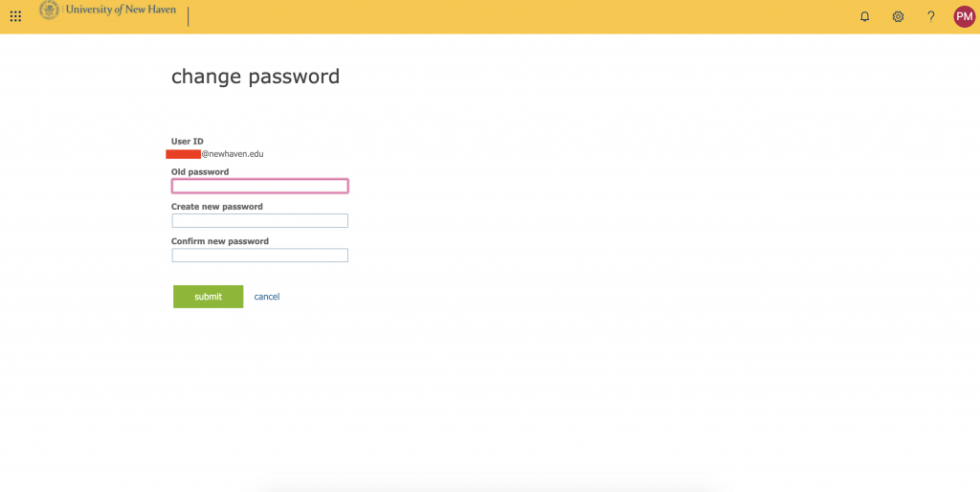Open the app launcher grid icon
The height and width of the screenshot is (492, 980).
pos(15,16)
